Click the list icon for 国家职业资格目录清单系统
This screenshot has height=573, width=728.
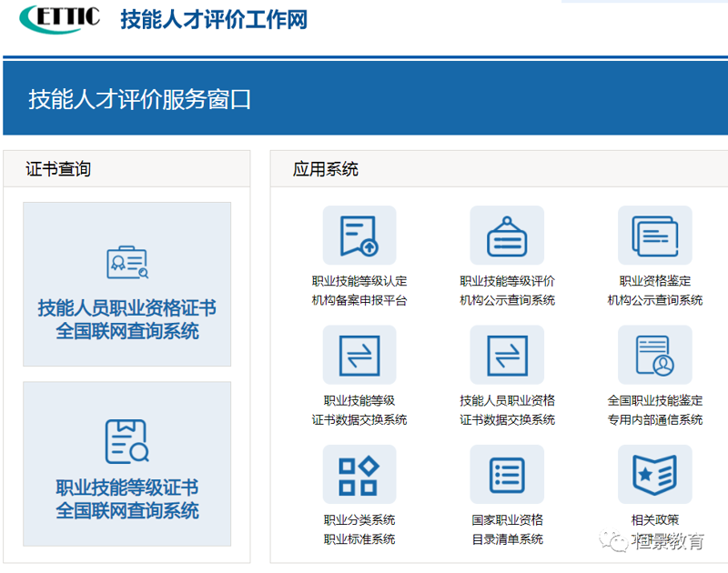click(507, 474)
